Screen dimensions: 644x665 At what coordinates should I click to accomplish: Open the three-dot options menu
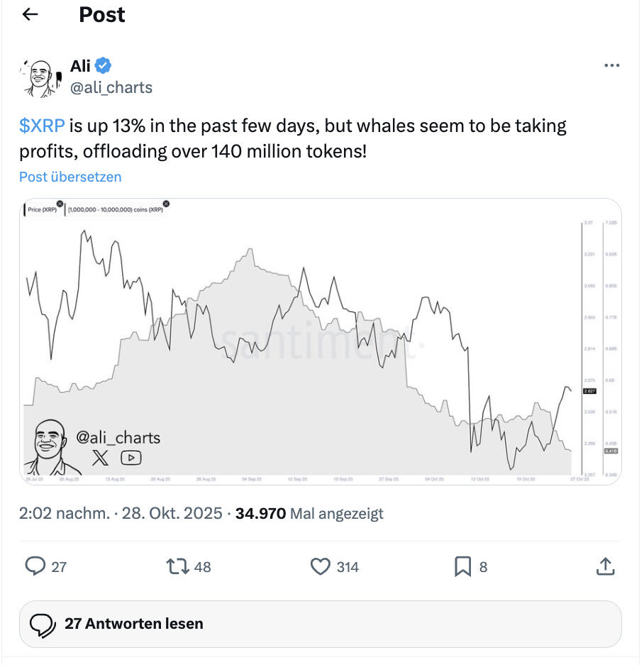[x=611, y=65]
